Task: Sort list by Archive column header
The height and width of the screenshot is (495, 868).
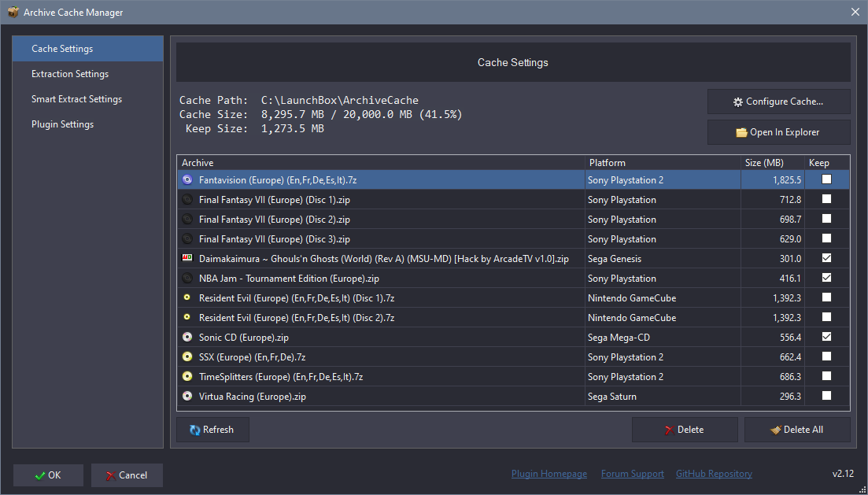Action: [x=381, y=163]
